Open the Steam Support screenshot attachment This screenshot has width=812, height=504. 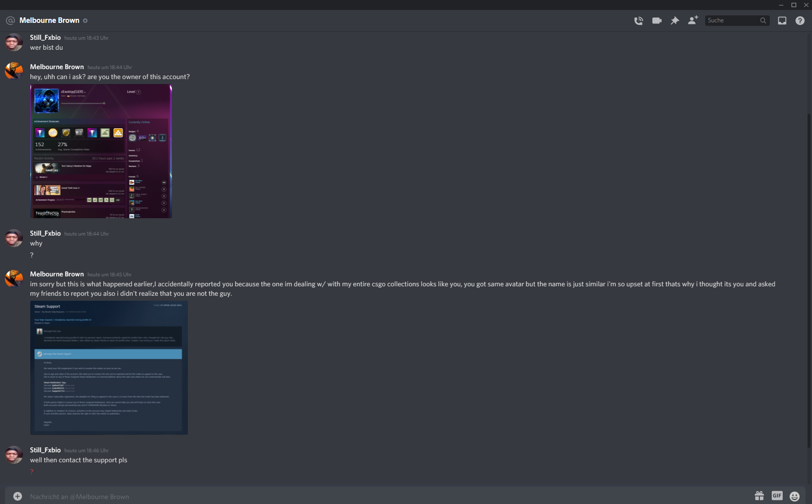point(109,368)
